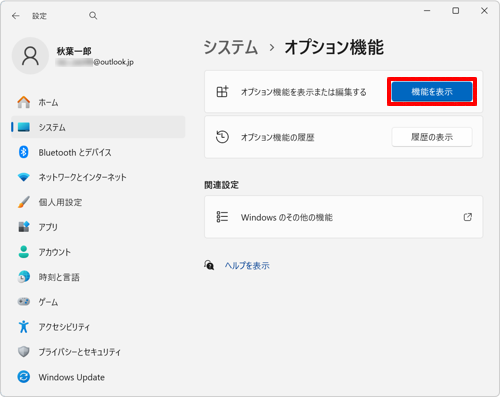500x397 pixels.
Task: Open 時刻と言語 label in sidebar
Action: click(x=59, y=277)
